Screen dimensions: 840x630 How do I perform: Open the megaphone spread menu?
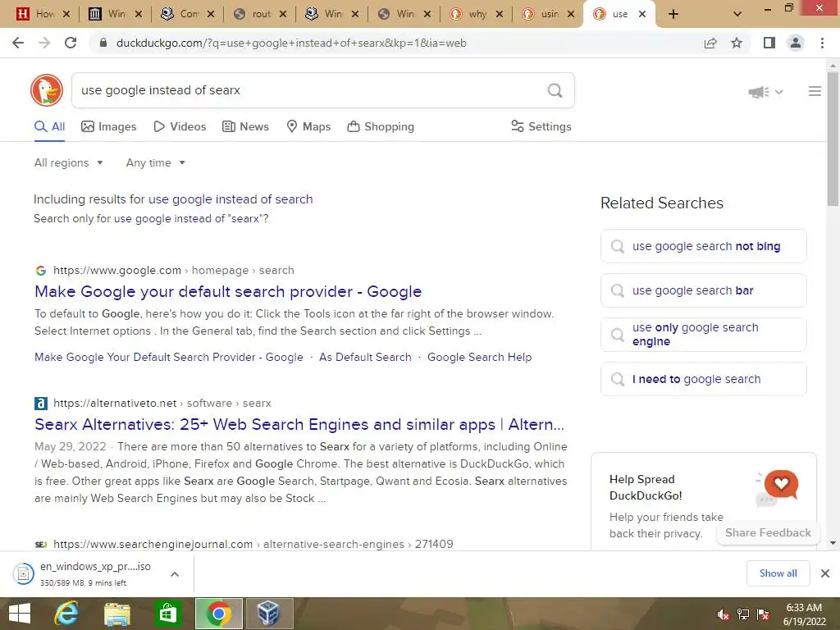coord(765,92)
